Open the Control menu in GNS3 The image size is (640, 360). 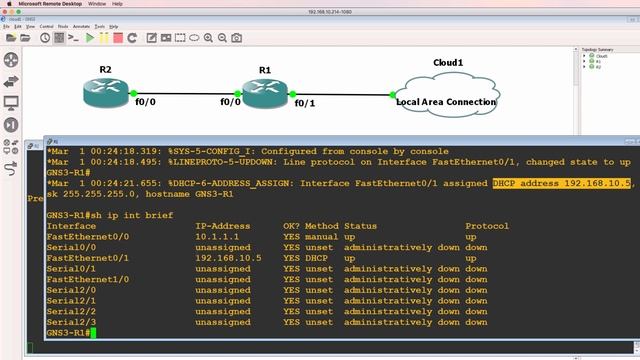point(46,27)
